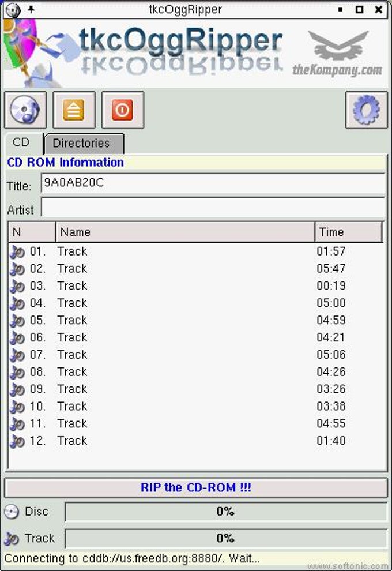Select the Track name of row 05.

(x=72, y=320)
